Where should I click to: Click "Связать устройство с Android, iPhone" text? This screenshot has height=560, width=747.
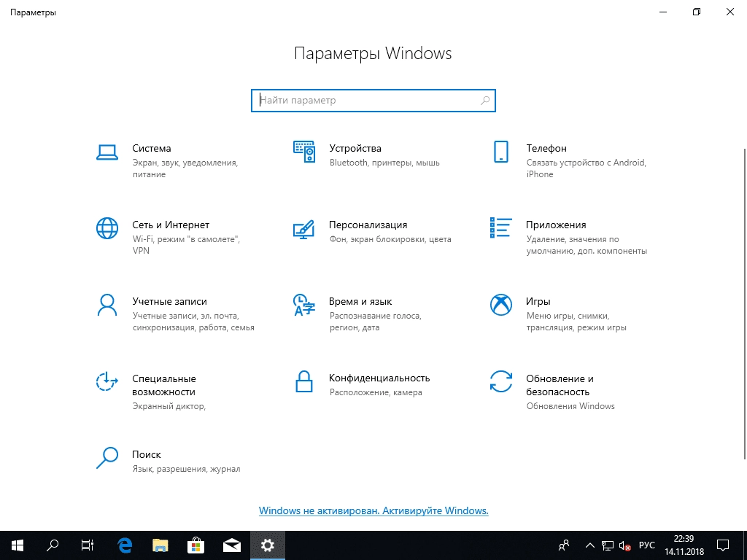(x=587, y=168)
